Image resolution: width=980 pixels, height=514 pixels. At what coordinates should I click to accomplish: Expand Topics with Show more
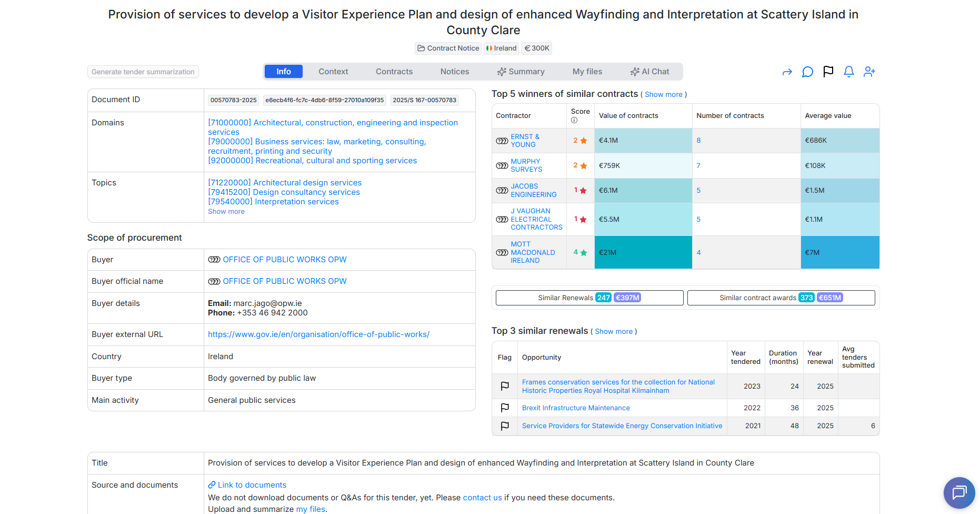tap(226, 212)
